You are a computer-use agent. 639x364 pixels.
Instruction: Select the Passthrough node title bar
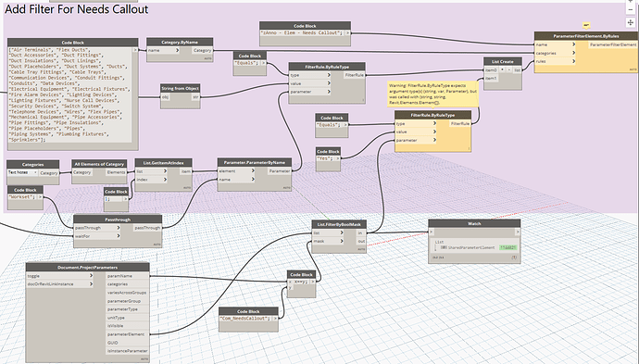tap(118, 220)
